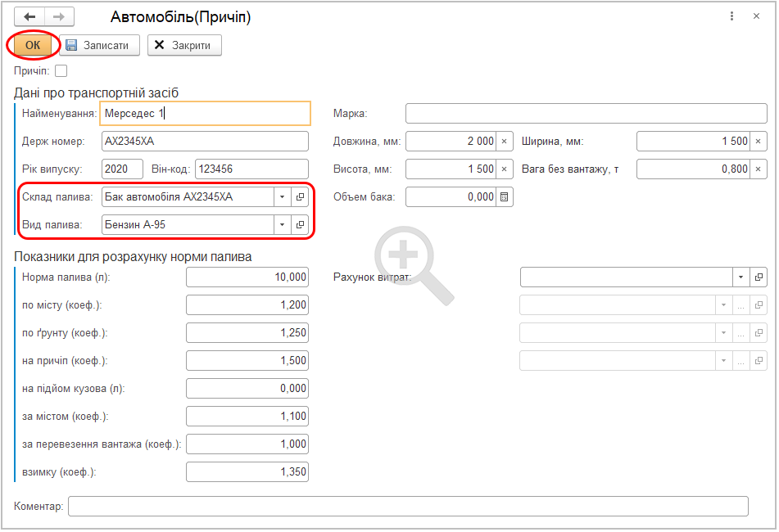Toggle the Причіп checkbox

point(61,71)
